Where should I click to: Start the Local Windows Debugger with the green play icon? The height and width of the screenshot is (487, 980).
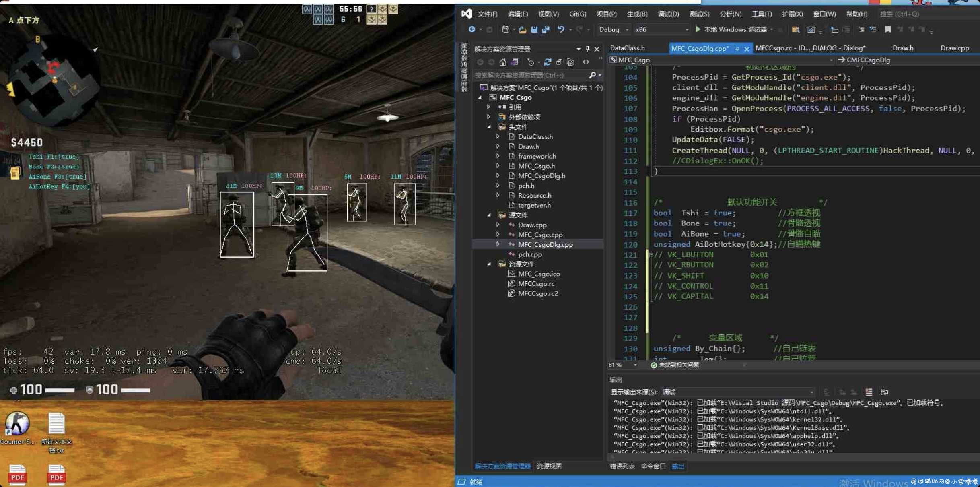[x=698, y=29]
